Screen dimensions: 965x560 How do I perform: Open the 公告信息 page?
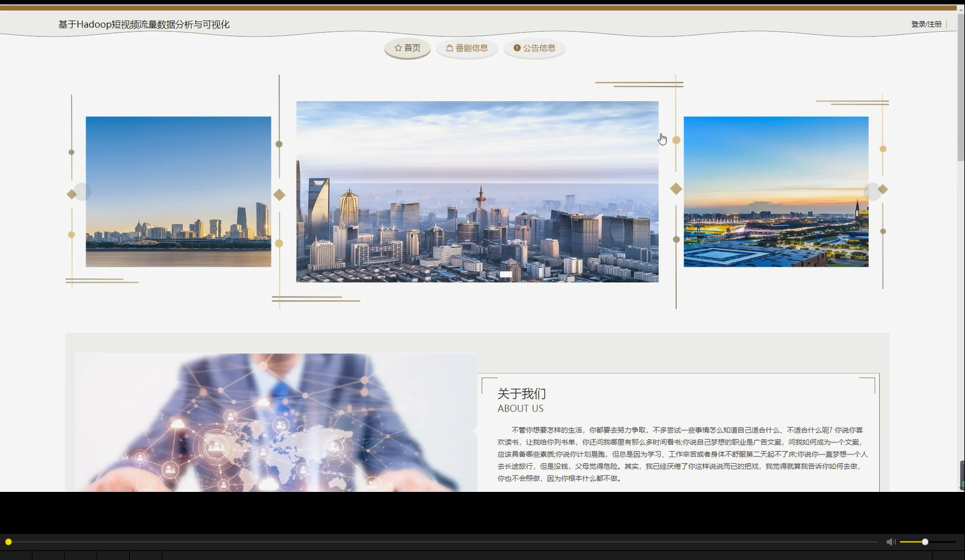[534, 48]
